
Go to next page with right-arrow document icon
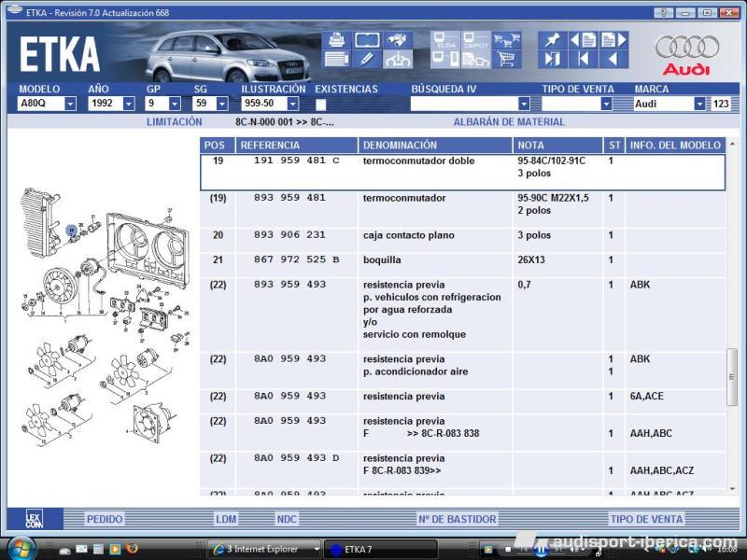(x=613, y=40)
